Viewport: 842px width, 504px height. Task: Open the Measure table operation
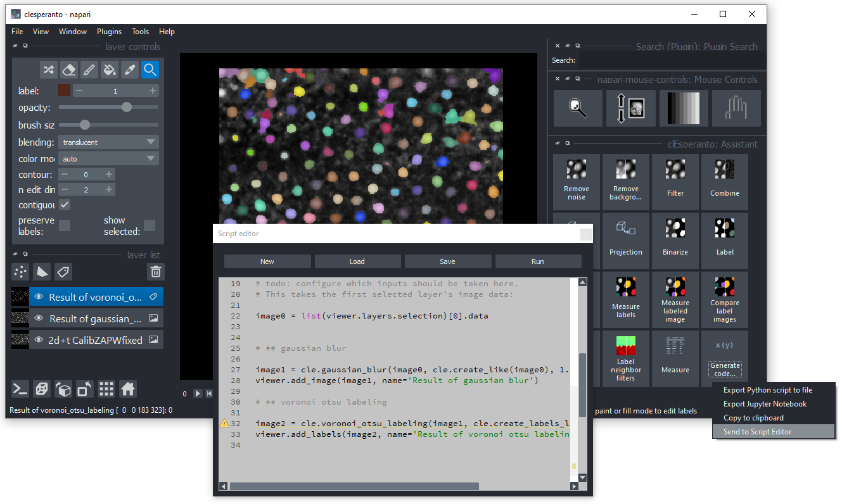pos(675,358)
